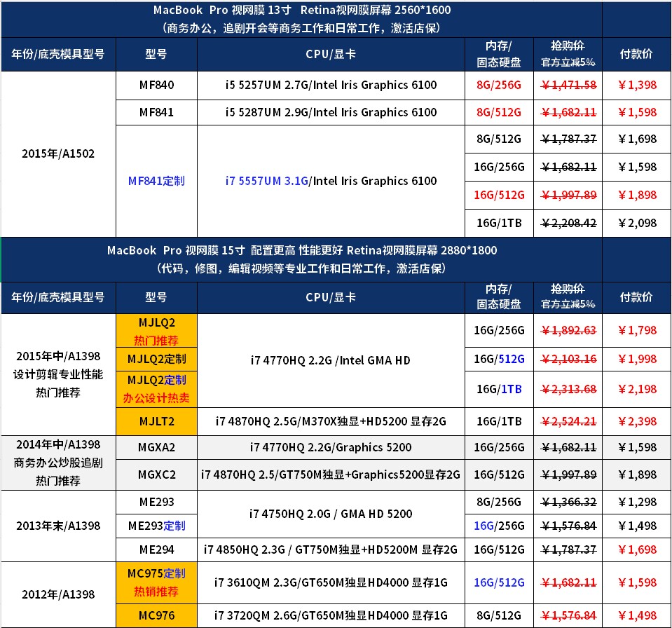Click the payment price ¥1,998
Viewport: 672px width, 628px height.
(637, 360)
